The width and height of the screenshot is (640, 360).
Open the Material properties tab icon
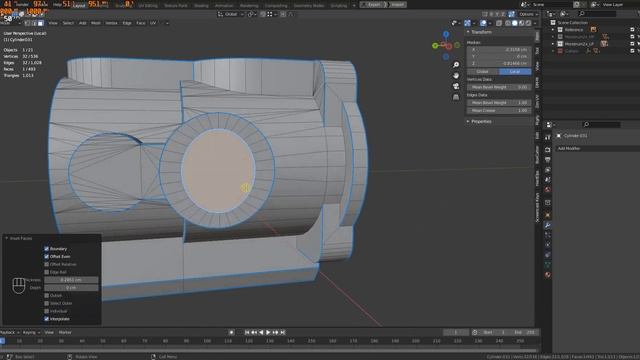click(x=548, y=275)
